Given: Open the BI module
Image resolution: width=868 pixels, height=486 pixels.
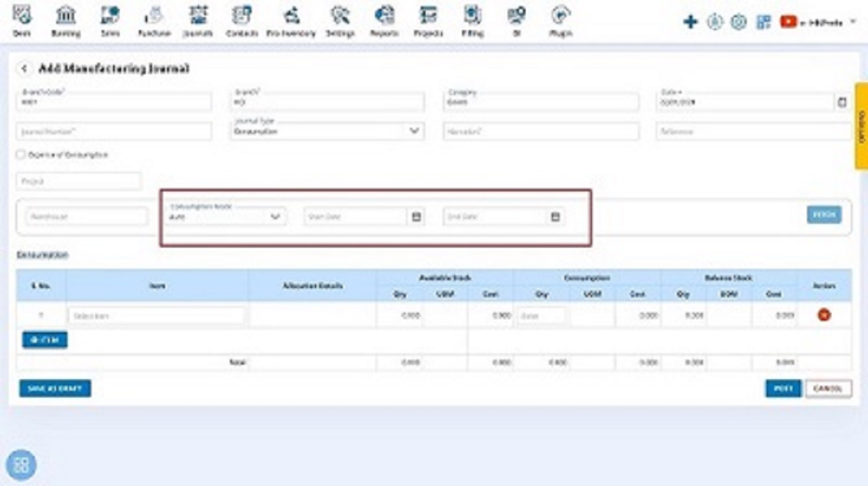Looking at the screenshot, I should click(517, 21).
